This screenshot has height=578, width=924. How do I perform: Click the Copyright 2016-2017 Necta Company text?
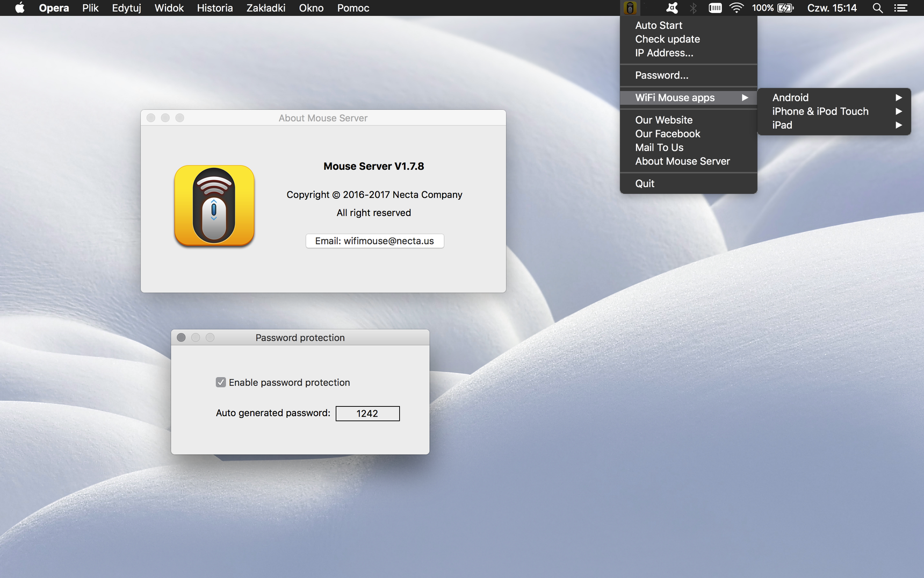(x=374, y=195)
